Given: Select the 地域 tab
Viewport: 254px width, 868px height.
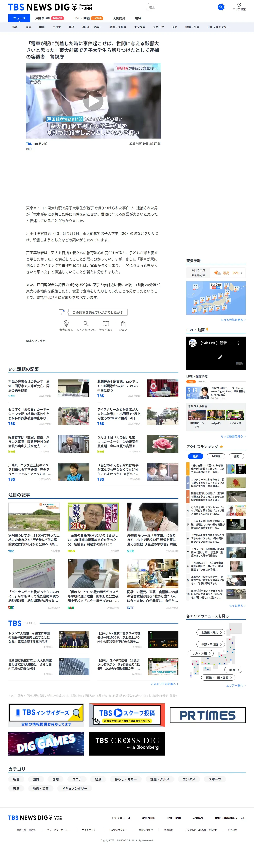Looking at the screenshot, I should 138,18.
